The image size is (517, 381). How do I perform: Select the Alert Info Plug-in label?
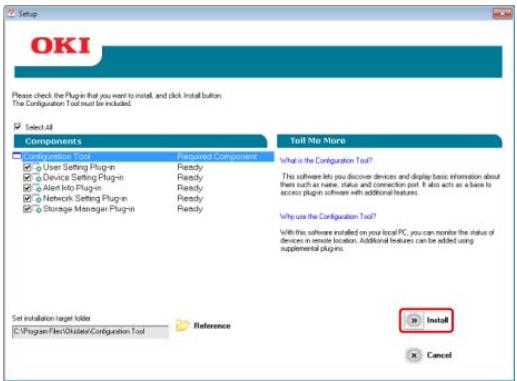pos(72,188)
